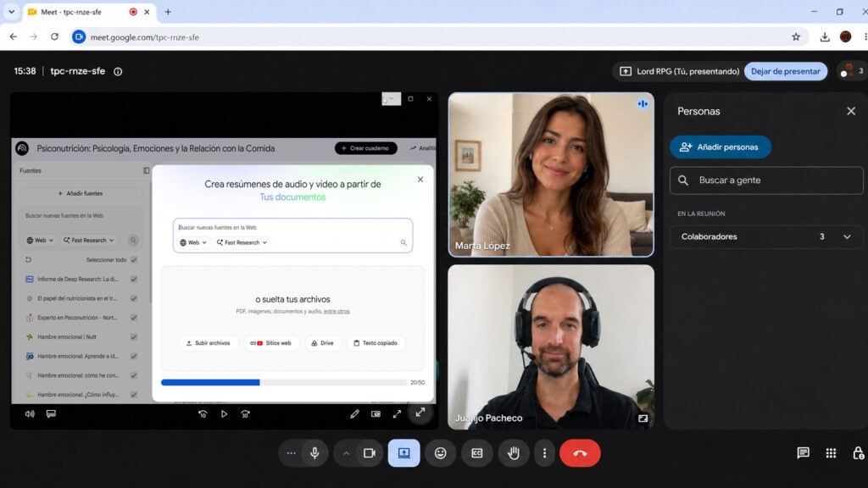The width and height of the screenshot is (868, 488).
Task: Focus the Buscar a gente search field
Action: 766,180
